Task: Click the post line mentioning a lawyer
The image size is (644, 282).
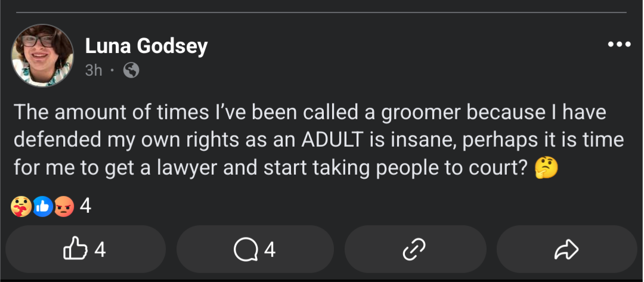Action: (x=286, y=168)
